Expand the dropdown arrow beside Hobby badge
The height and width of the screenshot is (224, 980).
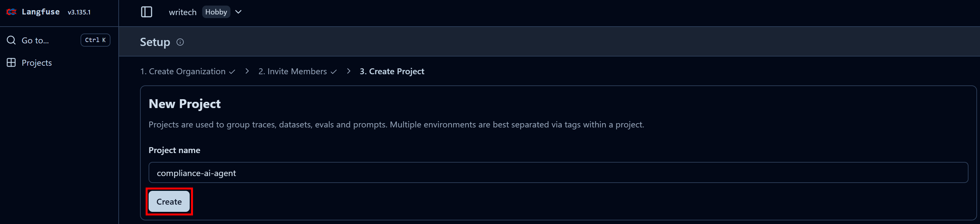(239, 12)
